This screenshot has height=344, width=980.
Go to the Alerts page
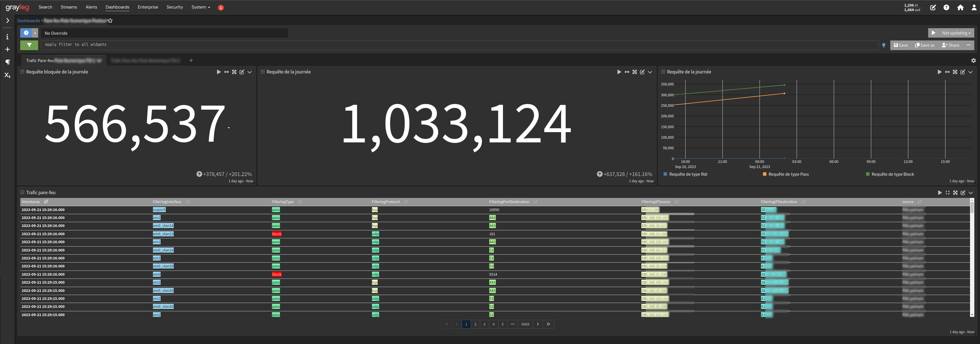pos(91,7)
